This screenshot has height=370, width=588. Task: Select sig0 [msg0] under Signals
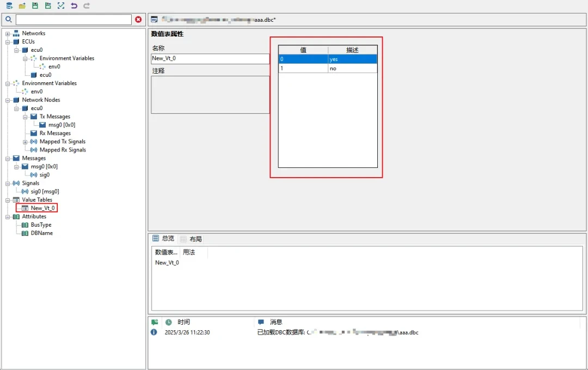tap(44, 192)
